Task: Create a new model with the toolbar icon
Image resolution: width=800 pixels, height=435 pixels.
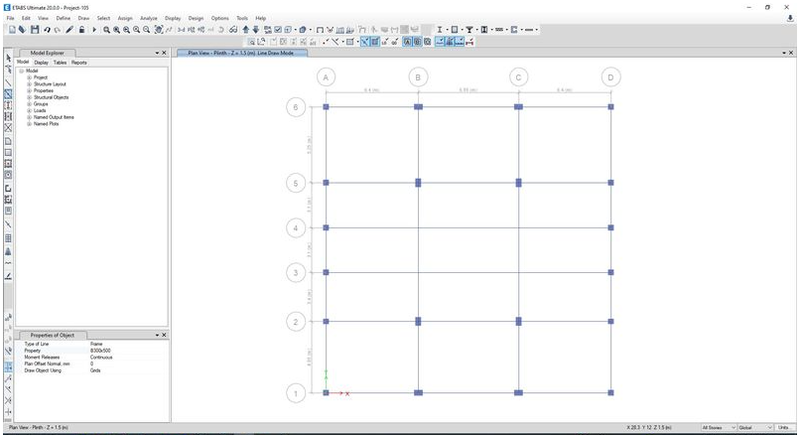Action: (x=12, y=30)
